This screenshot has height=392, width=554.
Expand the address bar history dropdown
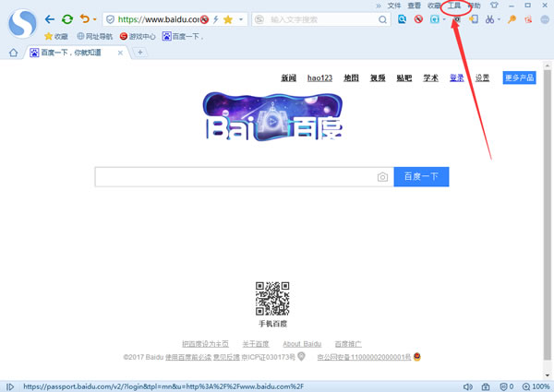(241, 19)
